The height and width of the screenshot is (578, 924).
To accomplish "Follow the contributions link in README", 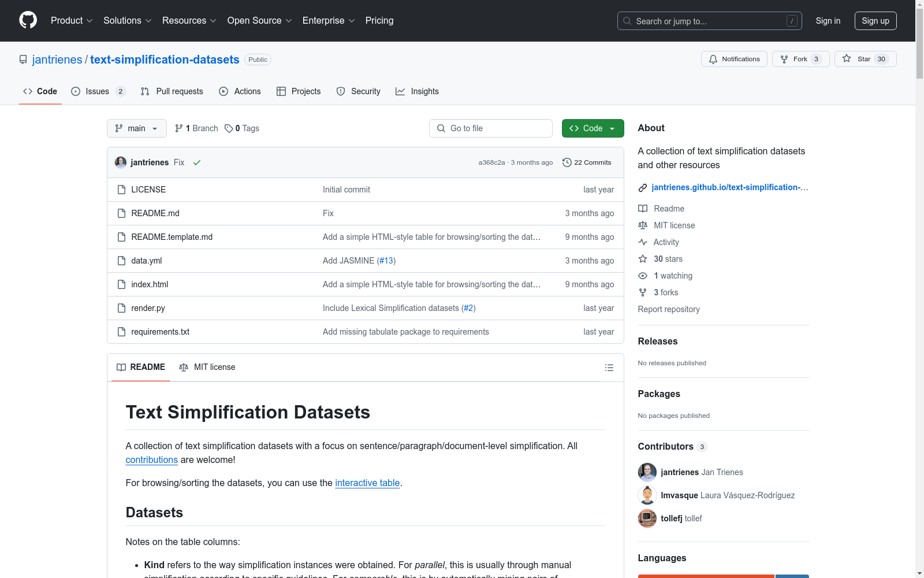I will click(x=152, y=460).
